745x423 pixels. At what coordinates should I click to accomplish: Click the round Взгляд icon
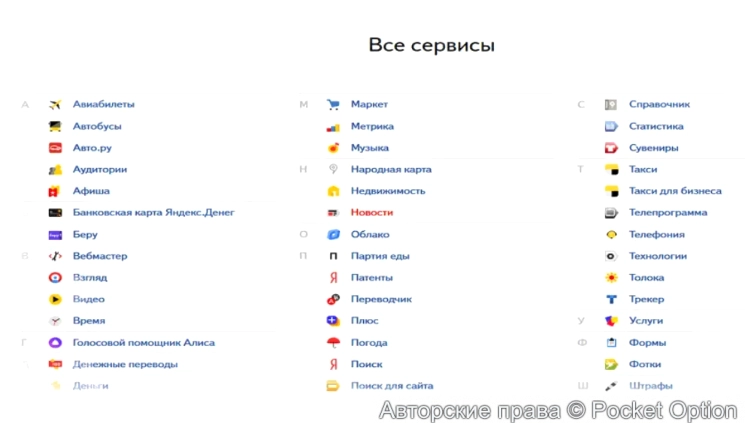pyautogui.click(x=55, y=278)
